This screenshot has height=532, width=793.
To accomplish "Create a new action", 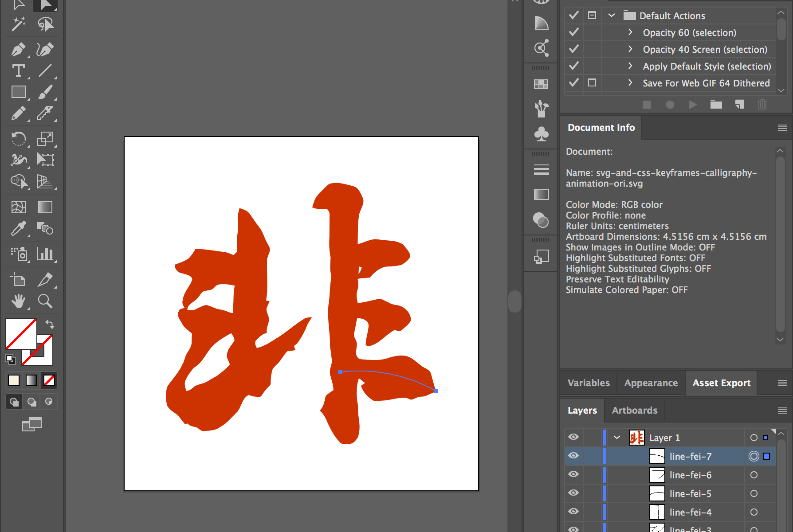I will pos(739,105).
